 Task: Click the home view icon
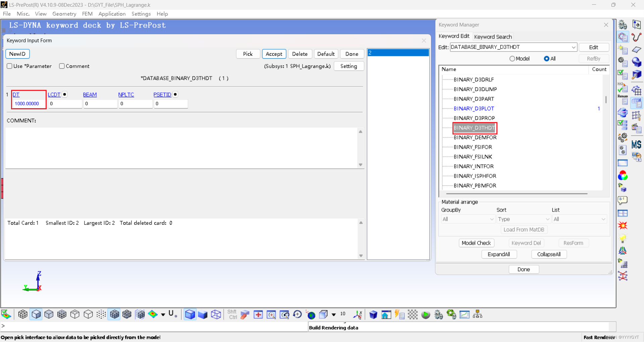pyautogui.click(x=386, y=315)
